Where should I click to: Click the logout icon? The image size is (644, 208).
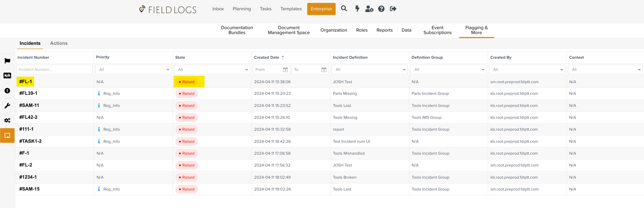coord(393,9)
